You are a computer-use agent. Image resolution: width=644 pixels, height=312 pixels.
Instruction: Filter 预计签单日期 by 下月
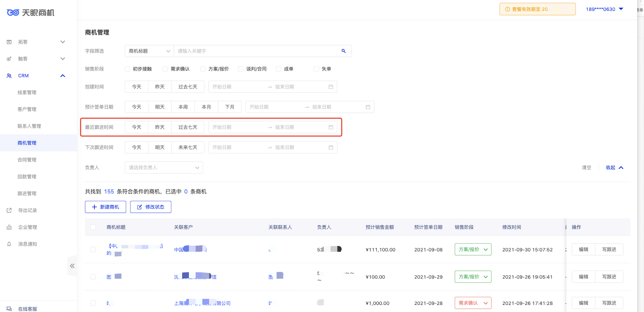click(x=230, y=107)
